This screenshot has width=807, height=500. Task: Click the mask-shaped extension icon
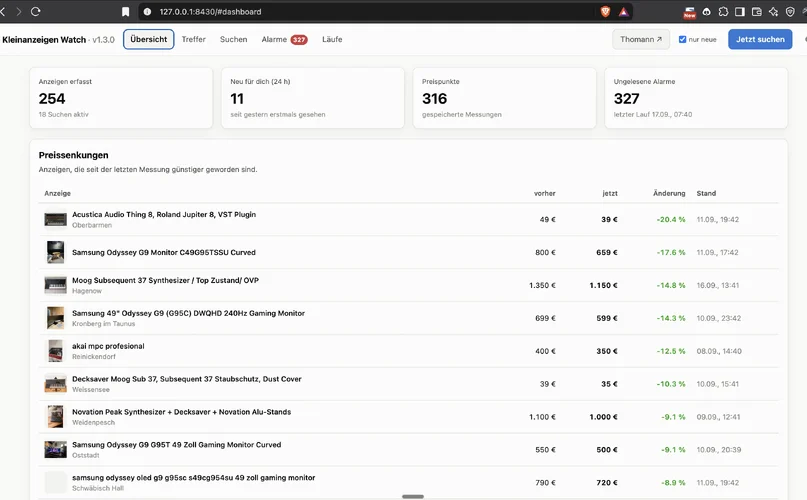[x=707, y=11]
